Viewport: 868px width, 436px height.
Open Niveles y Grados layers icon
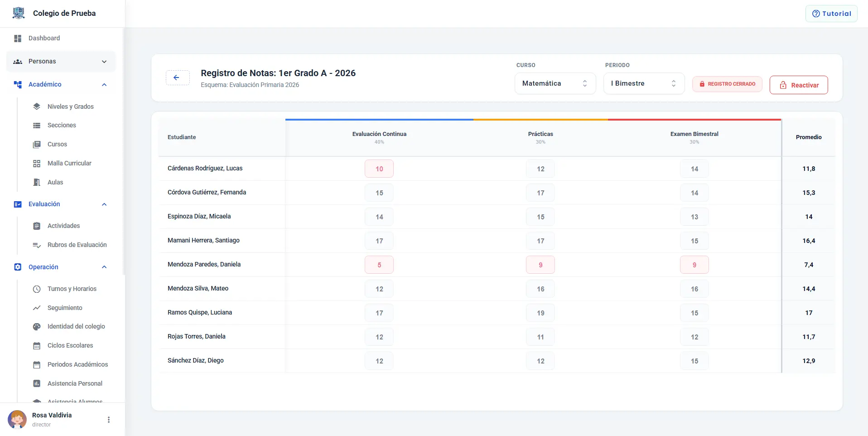37,107
